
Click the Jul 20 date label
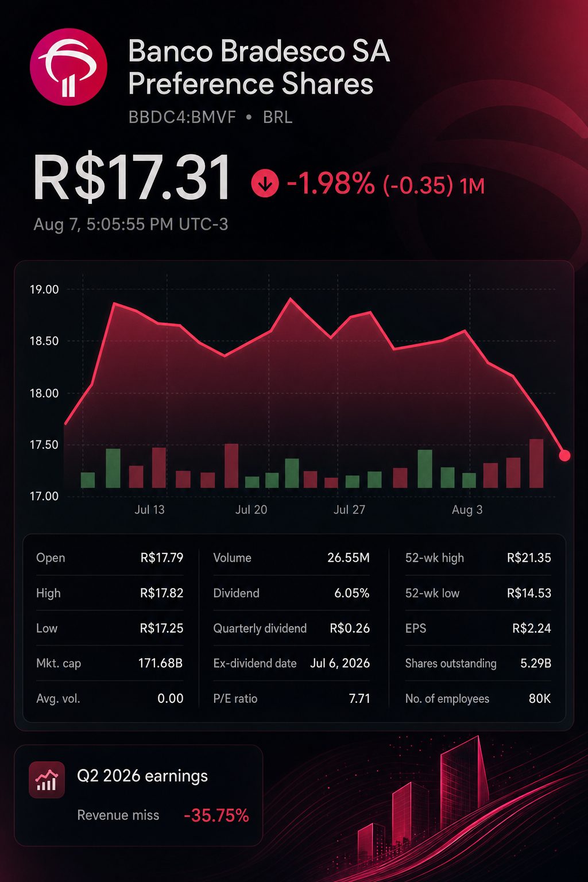point(251,510)
